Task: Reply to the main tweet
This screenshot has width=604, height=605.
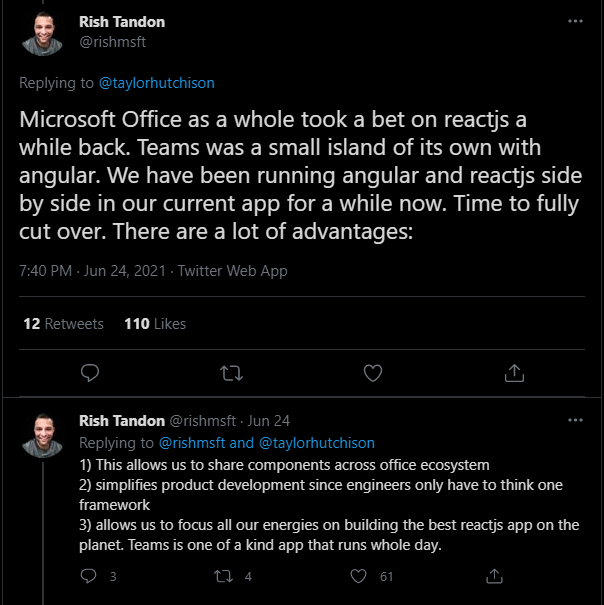Action: click(x=90, y=373)
